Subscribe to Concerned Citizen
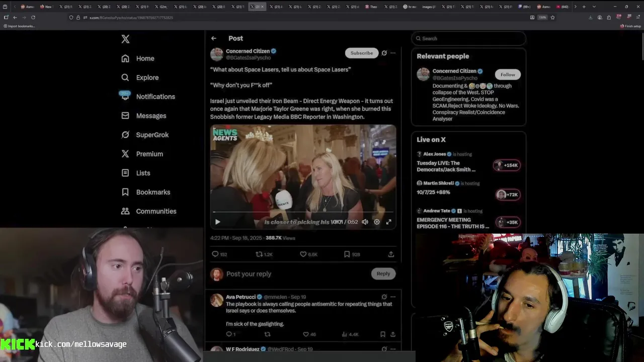Screen dimensions: 644x362 click(x=362, y=53)
